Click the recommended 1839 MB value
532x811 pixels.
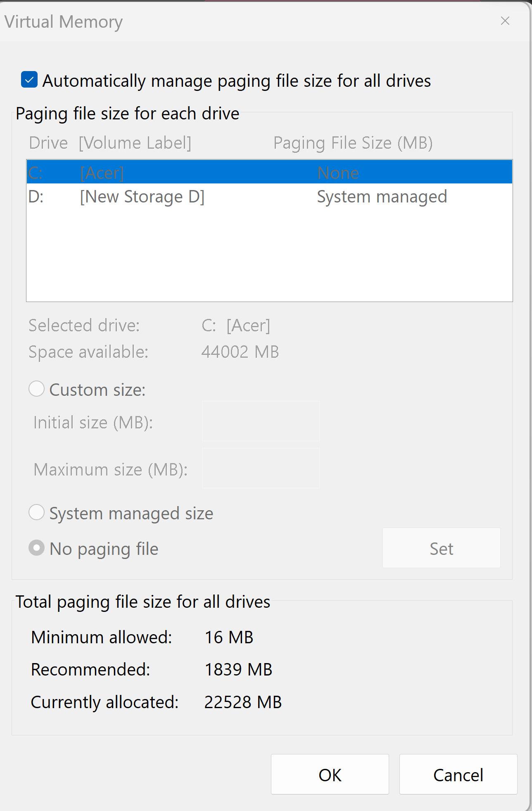[x=238, y=670]
